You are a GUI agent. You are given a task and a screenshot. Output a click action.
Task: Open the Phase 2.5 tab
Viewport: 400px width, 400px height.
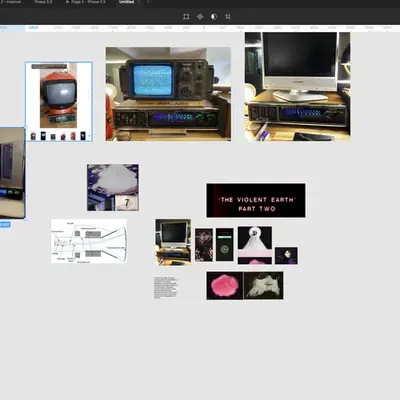coord(43,2)
